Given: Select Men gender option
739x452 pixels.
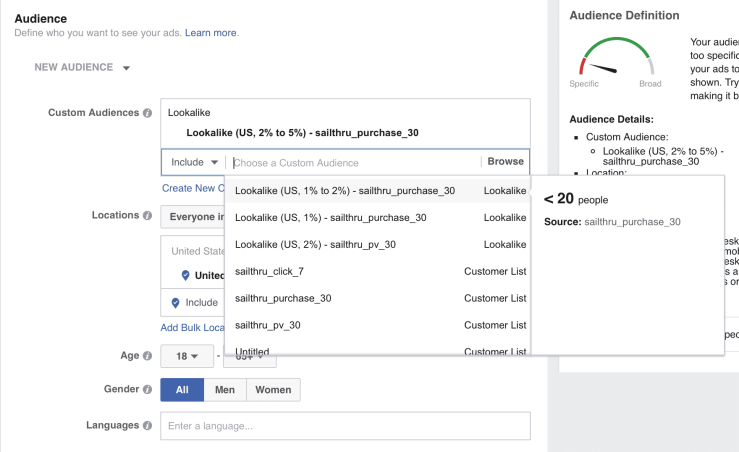Looking at the screenshot, I should pyautogui.click(x=225, y=390).
